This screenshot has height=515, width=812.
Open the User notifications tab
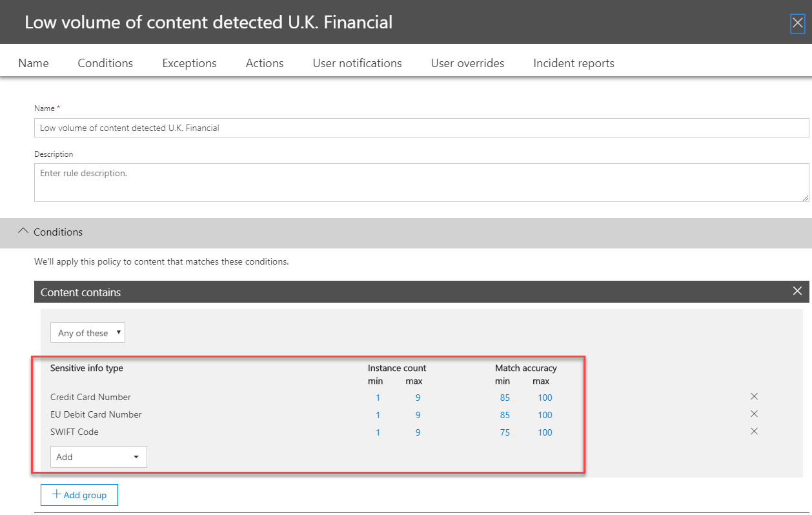[357, 63]
